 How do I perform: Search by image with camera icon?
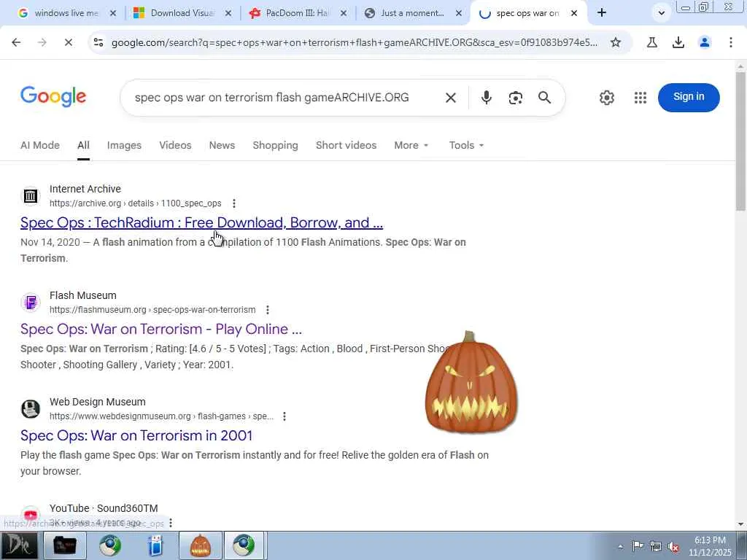point(516,98)
